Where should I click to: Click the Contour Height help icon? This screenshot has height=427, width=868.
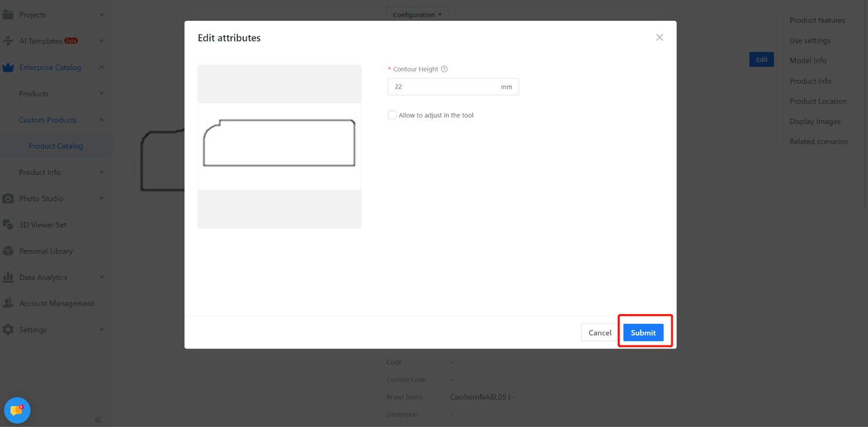click(444, 69)
